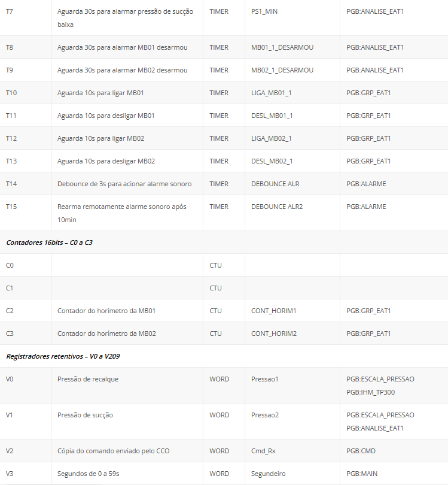The image size is (448, 485).
Task: Click the DEBOUNCE ALR2 tag cell
Action: pyautogui.click(x=277, y=207)
